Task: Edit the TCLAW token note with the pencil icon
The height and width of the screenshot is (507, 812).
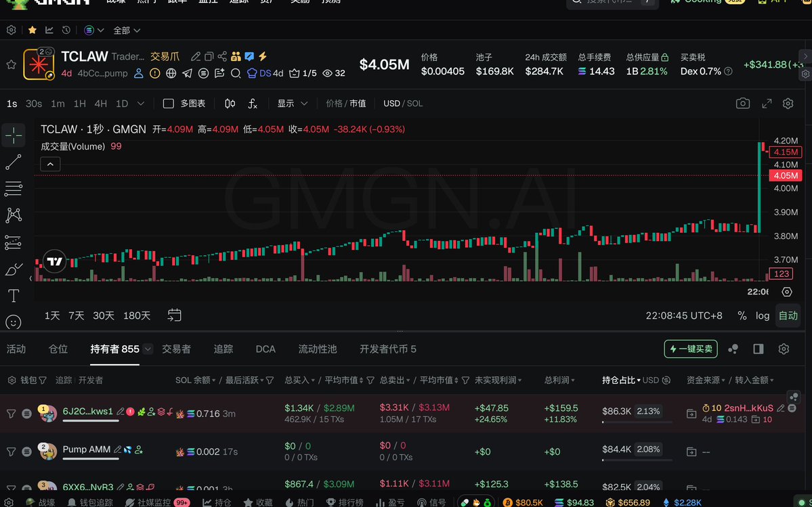Action: [x=195, y=56]
